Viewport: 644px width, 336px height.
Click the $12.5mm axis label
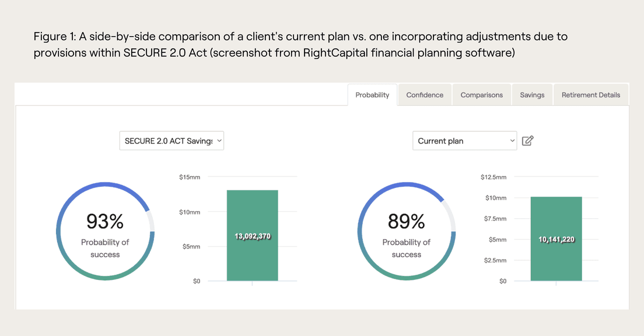pyautogui.click(x=494, y=177)
